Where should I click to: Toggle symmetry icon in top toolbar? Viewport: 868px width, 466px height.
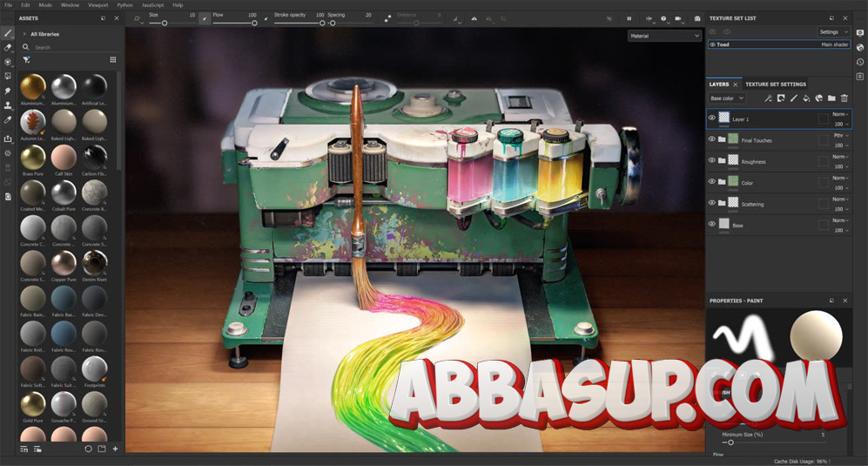pyautogui.click(x=474, y=18)
